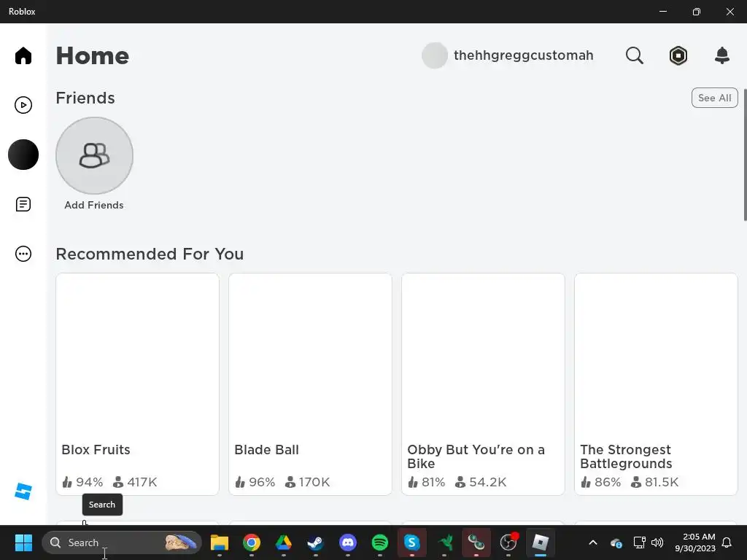Viewport: 747px width, 560px height.
Task: Open Google Chrome from the taskbar
Action: point(252,542)
